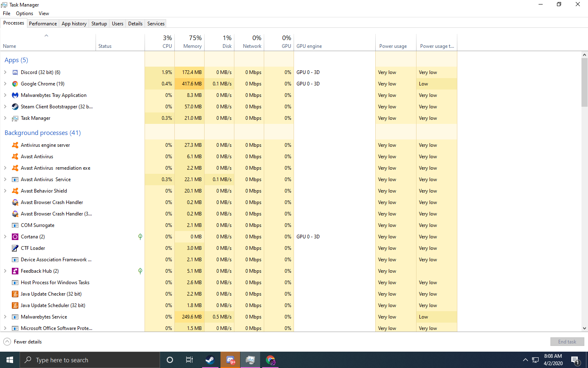Click the Cortana suspended leaf status icon

click(140, 237)
